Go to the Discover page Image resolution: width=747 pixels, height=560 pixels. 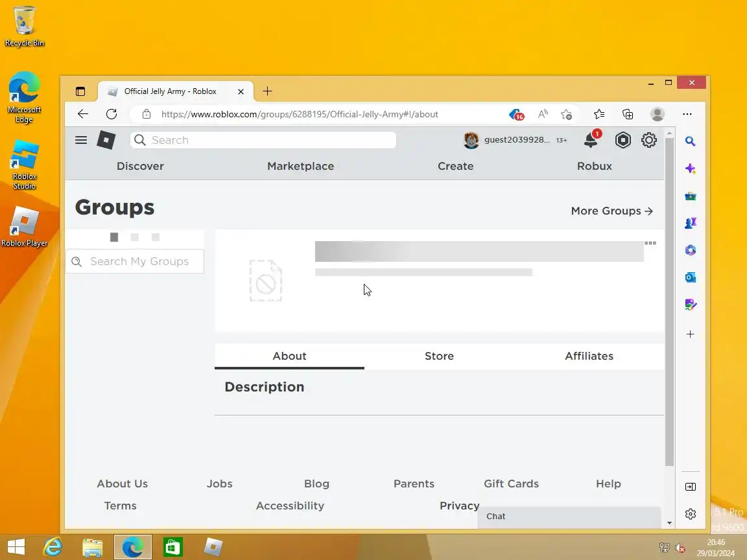[140, 166]
